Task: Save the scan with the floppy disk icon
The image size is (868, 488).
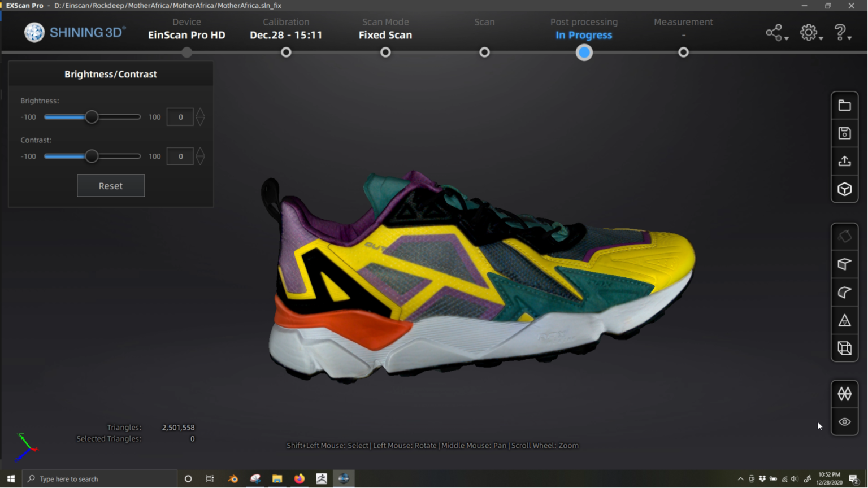Action: 844,133
